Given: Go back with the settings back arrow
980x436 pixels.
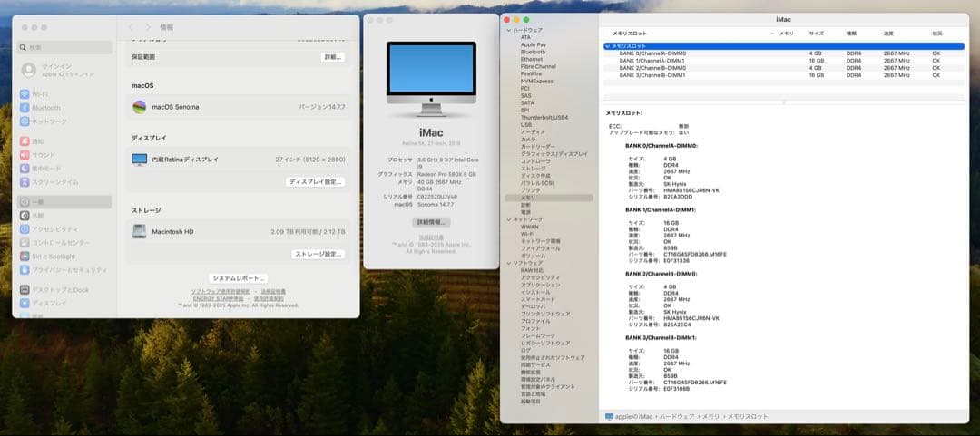Looking at the screenshot, I should 131,27.
